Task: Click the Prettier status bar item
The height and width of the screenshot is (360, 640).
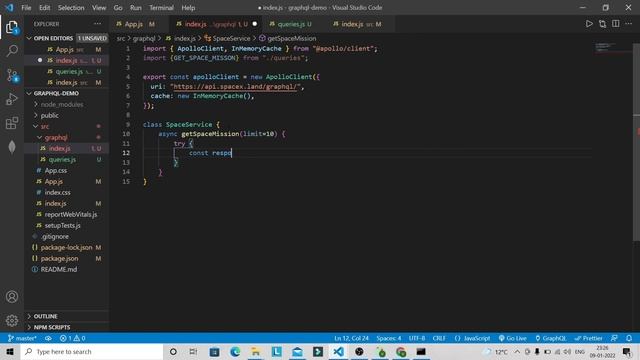Action: tap(588, 338)
